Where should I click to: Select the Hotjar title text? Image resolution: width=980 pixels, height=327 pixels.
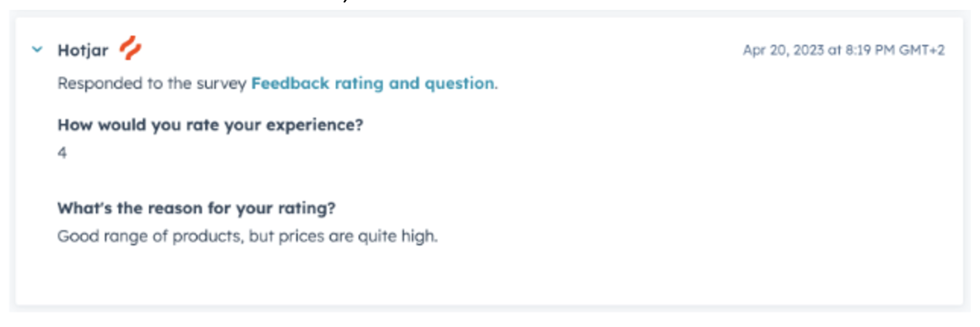[x=83, y=51]
